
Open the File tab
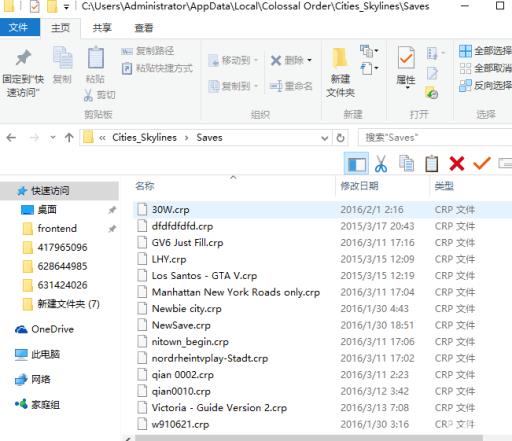[19, 27]
